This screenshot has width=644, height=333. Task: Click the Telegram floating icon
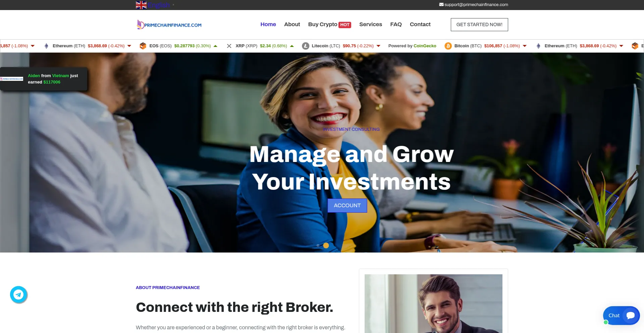pos(18,294)
